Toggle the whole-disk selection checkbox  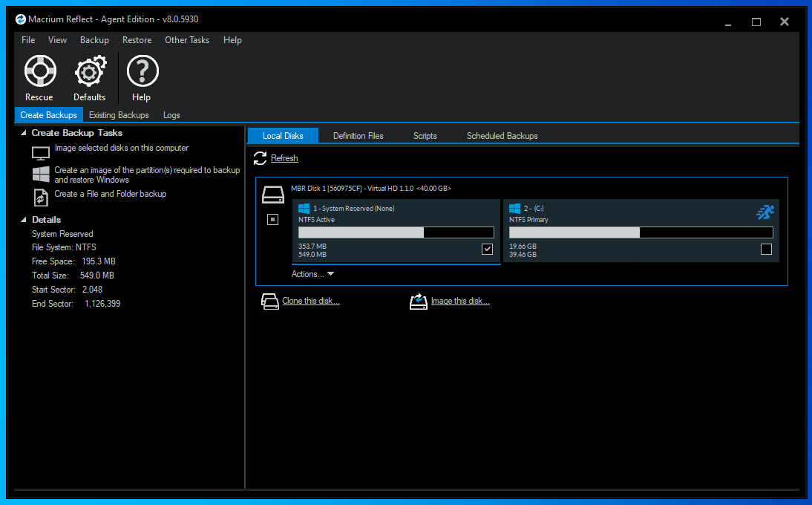coord(272,219)
